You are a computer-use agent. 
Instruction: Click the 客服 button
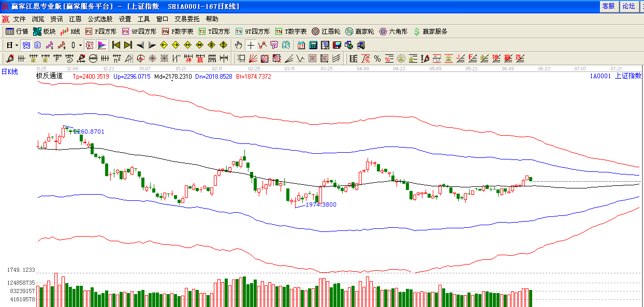(608, 6)
